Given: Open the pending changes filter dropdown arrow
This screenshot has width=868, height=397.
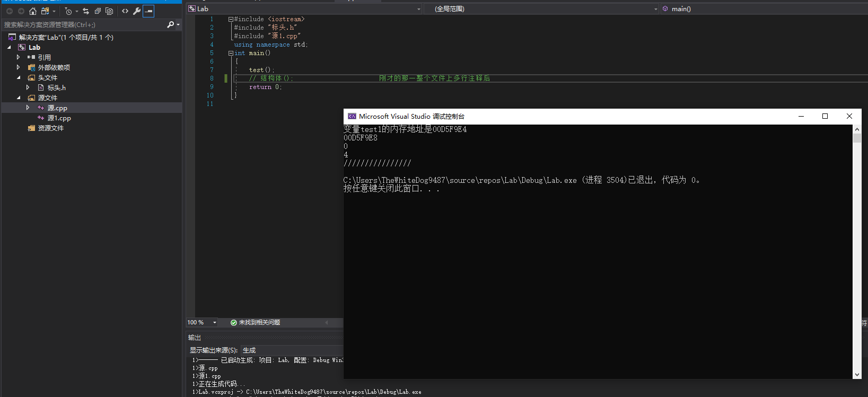Looking at the screenshot, I should coord(77,11).
